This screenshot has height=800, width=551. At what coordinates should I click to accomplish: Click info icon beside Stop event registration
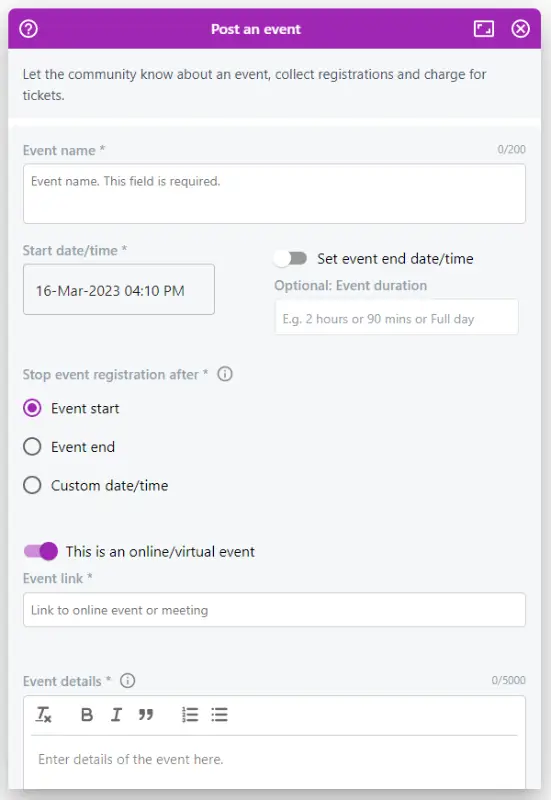(x=225, y=374)
